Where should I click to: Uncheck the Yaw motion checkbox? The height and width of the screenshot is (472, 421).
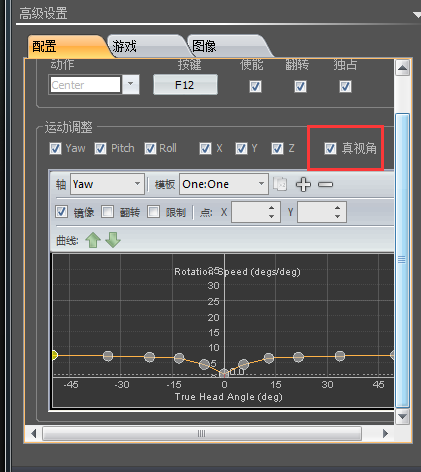pyautogui.click(x=55, y=148)
